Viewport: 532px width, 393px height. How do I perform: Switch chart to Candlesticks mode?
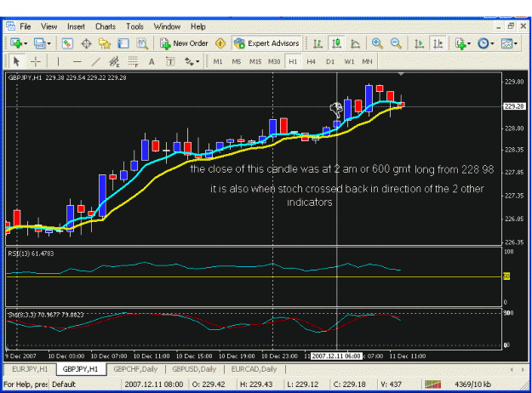[336, 43]
